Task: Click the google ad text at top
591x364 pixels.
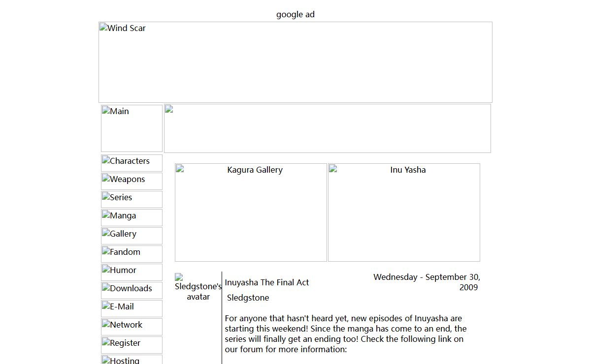Action: [x=295, y=14]
